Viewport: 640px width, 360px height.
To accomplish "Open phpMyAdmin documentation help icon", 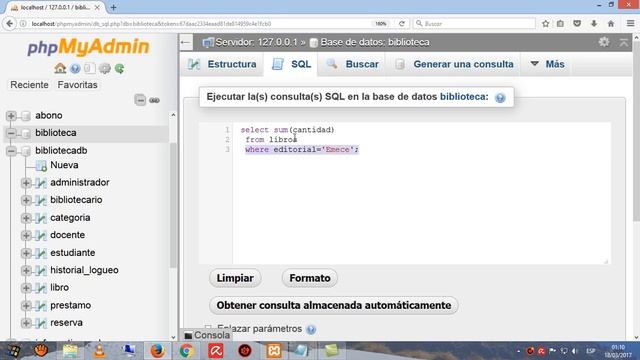I will click(75, 69).
